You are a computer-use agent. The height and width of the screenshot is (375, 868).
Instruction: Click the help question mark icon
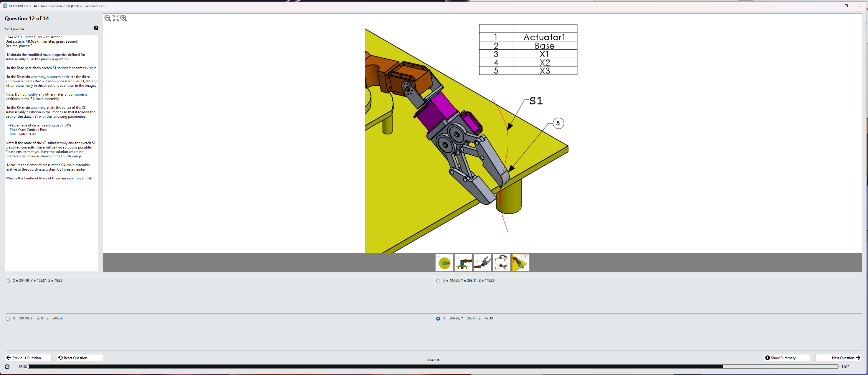pyautogui.click(x=96, y=28)
